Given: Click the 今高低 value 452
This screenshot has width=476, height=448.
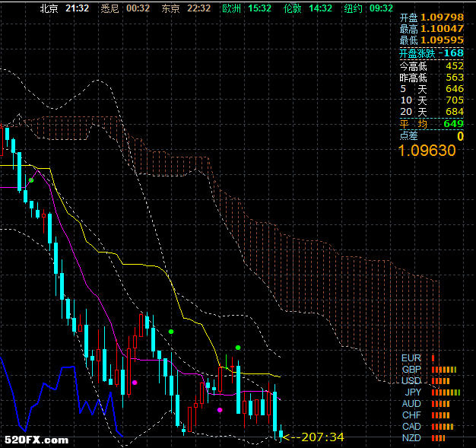Looking at the screenshot, I should (x=455, y=66).
